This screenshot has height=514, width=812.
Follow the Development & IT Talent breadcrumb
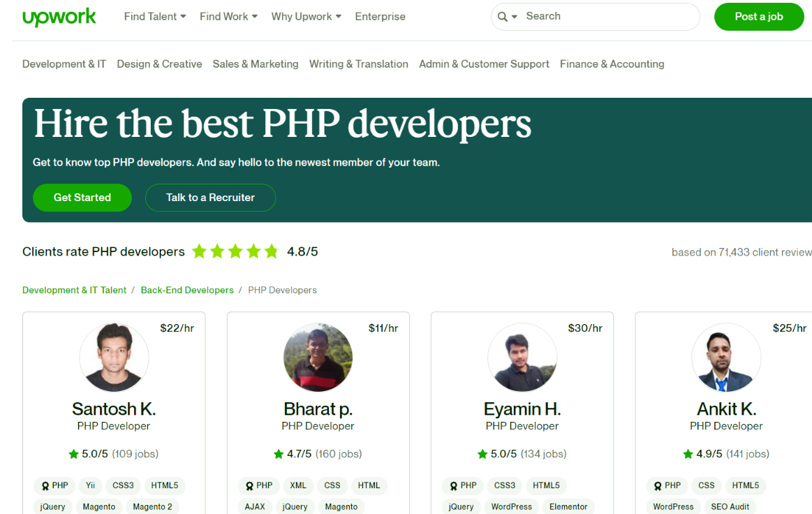click(x=74, y=290)
